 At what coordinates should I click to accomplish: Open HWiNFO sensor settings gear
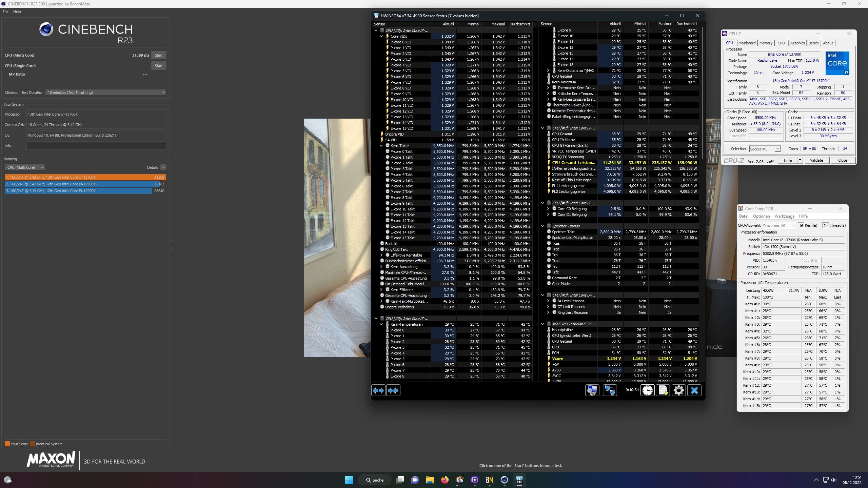tap(678, 390)
